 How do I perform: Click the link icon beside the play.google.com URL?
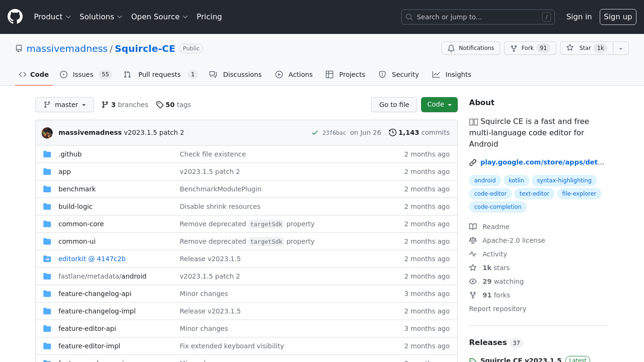point(473,163)
